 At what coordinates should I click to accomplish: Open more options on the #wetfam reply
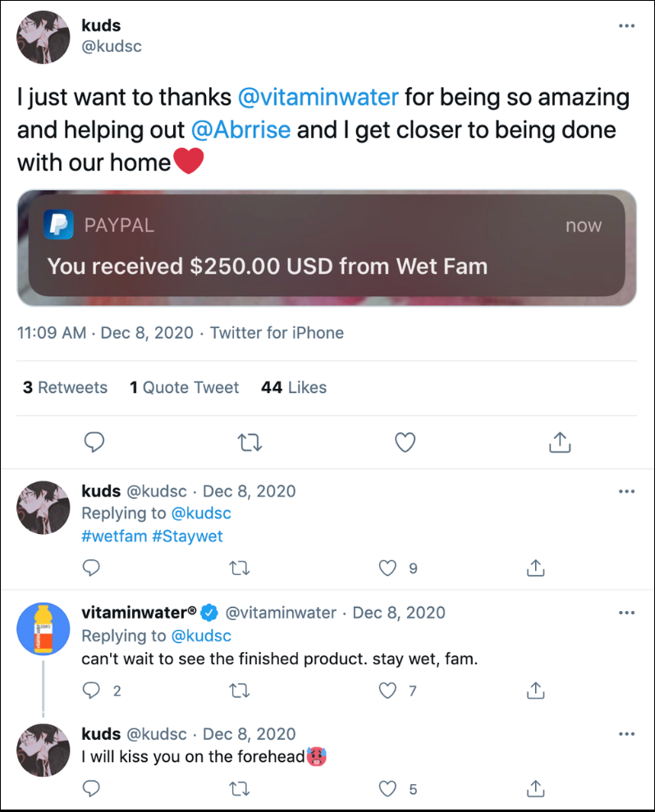[626, 491]
